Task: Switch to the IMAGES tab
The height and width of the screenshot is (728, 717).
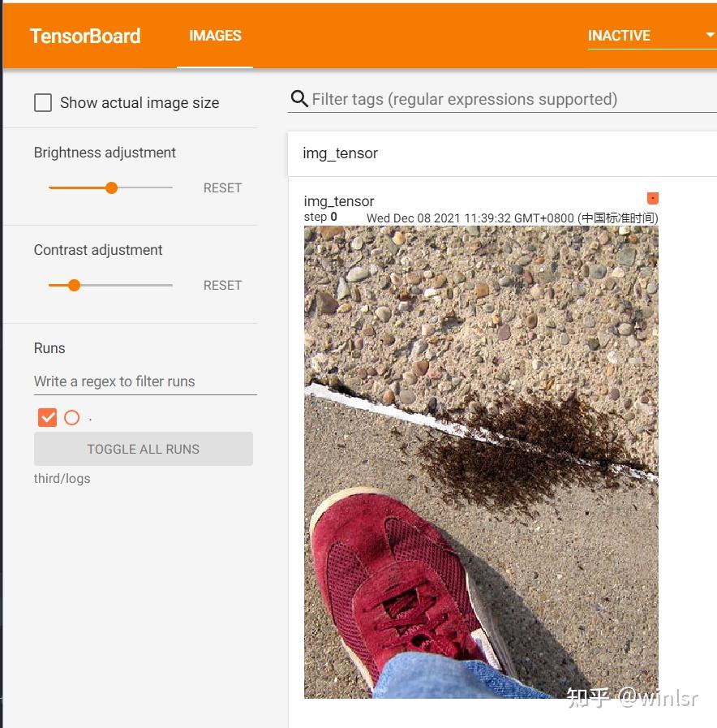Action: [x=215, y=36]
